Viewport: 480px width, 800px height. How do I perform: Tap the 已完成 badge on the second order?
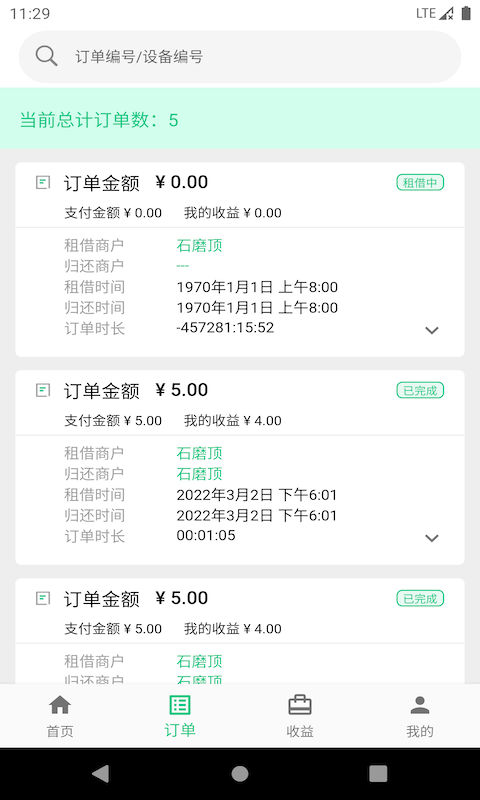pyautogui.click(x=420, y=390)
